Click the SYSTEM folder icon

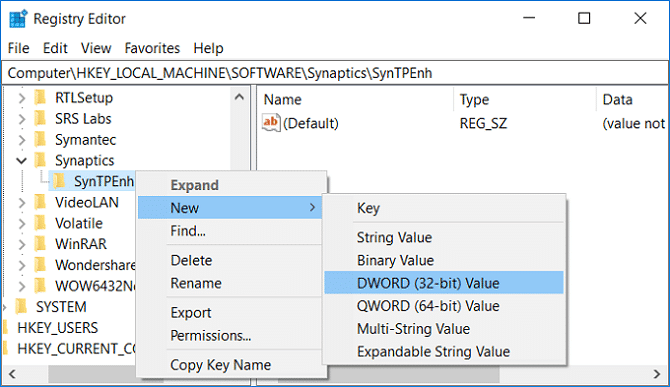pos(21,307)
